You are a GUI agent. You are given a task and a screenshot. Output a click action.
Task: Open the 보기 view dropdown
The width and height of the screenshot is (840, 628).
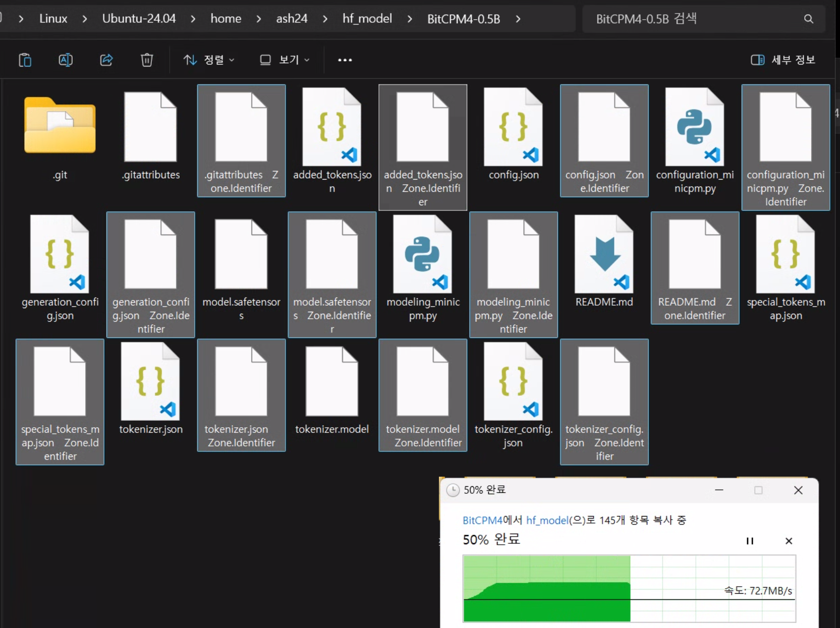[285, 60]
